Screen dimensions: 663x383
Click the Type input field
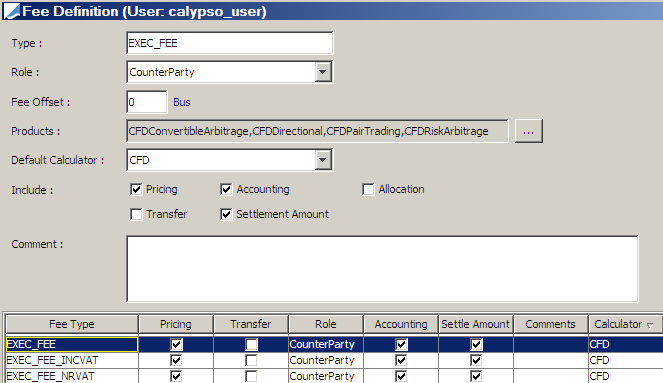click(x=230, y=43)
